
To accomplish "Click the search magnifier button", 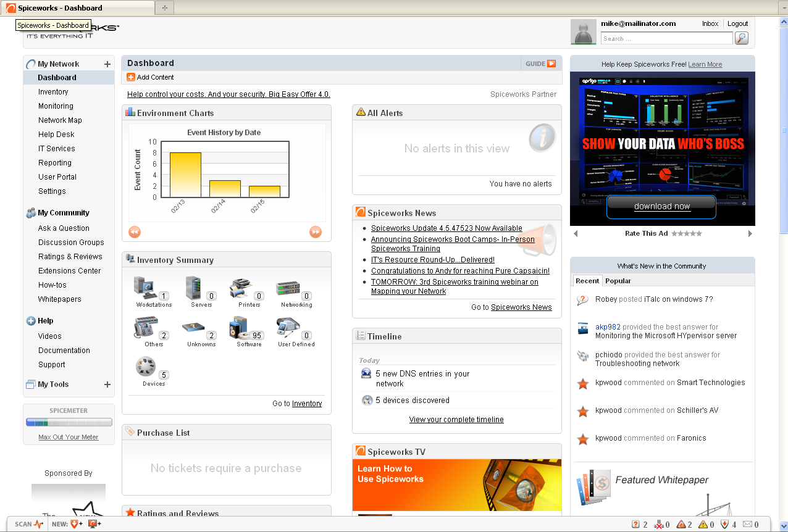I will click(742, 38).
